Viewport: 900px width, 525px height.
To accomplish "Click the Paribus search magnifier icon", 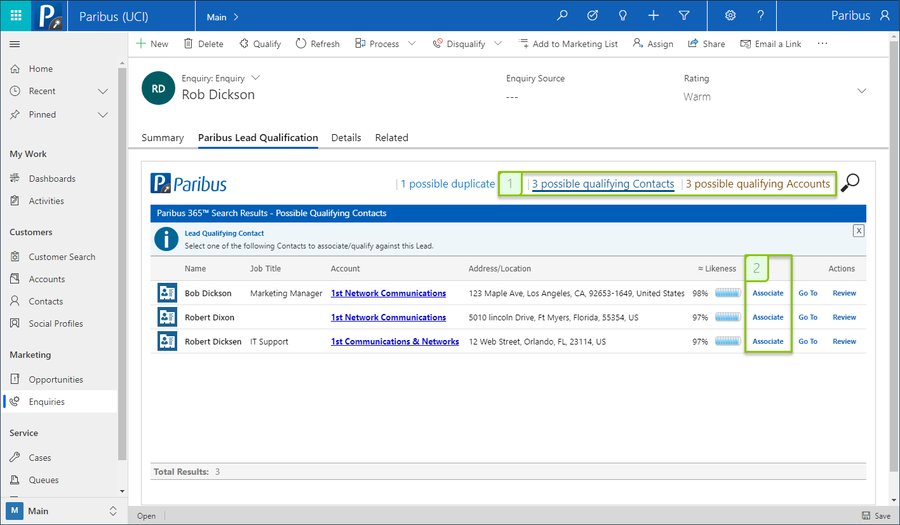I will coord(850,183).
